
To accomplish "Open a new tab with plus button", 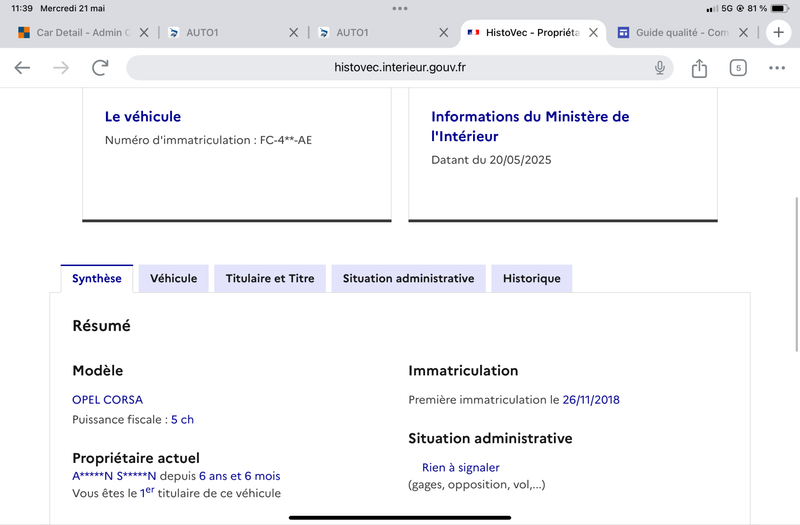I will point(778,33).
